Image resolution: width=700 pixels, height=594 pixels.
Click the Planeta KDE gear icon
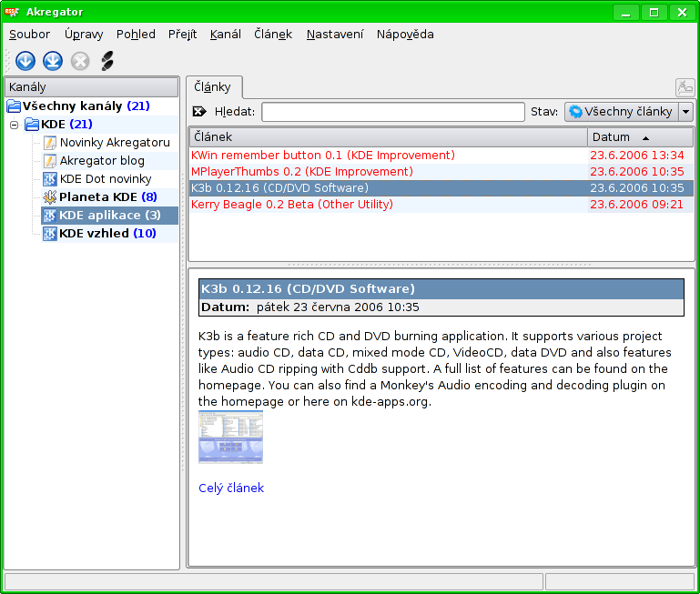(49, 196)
